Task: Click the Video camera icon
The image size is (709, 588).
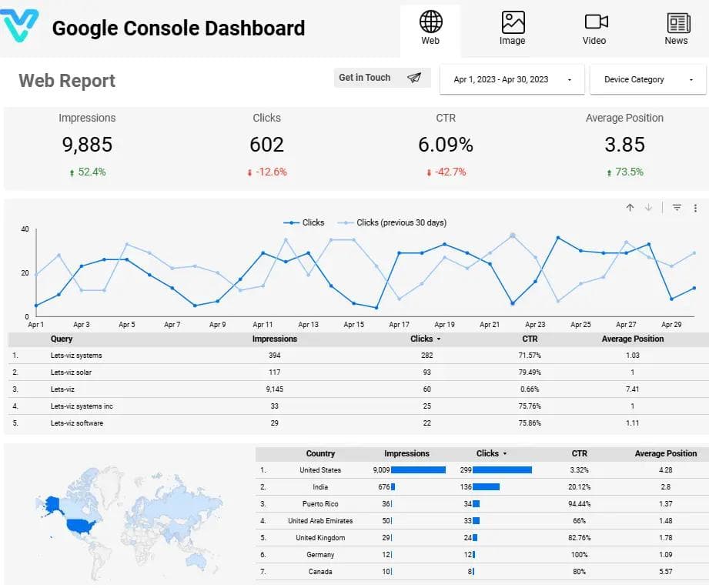Action: [594, 22]
